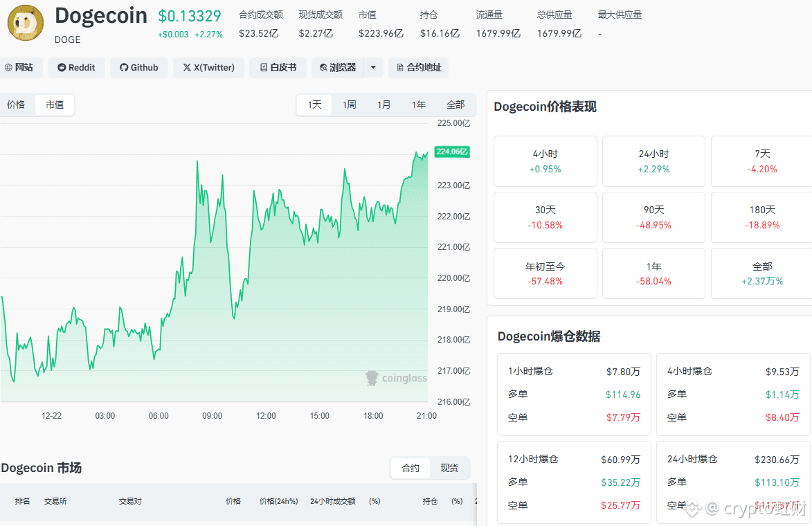Click the 1年 -58.04% performance card
The image size is (812, 526).
653,273
